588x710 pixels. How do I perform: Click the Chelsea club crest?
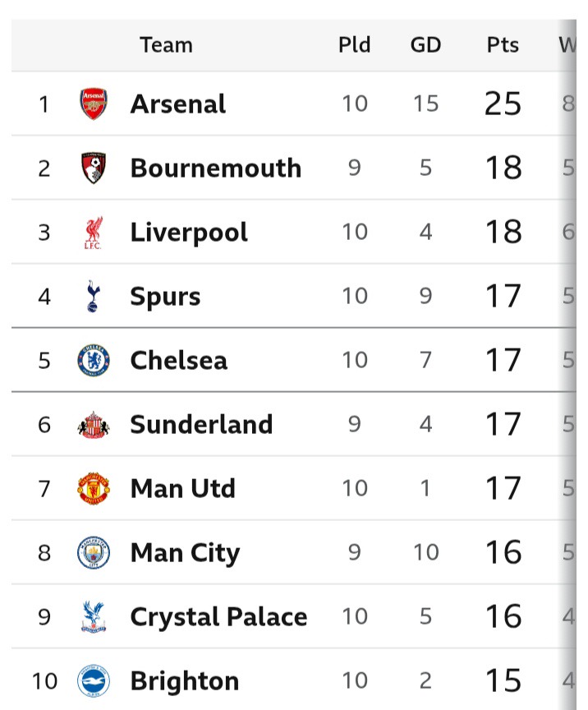(94, 361)
